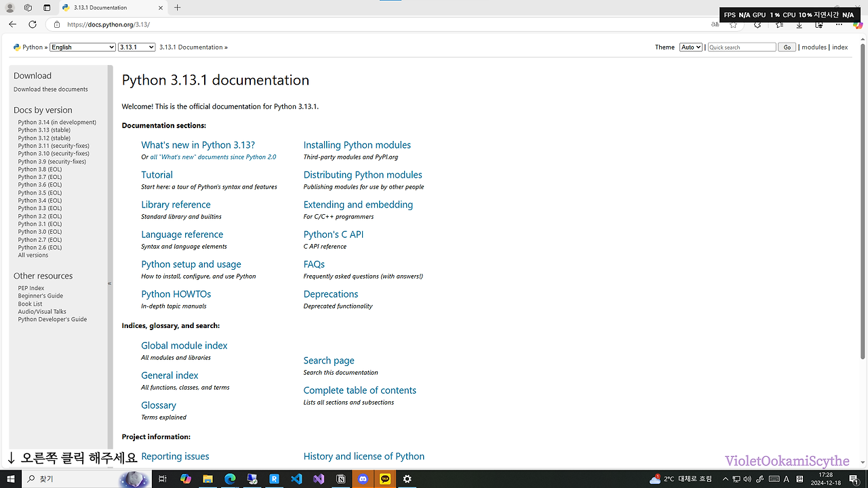
Task: Open Installing Python modules link
Action: [x=357, y=145]
